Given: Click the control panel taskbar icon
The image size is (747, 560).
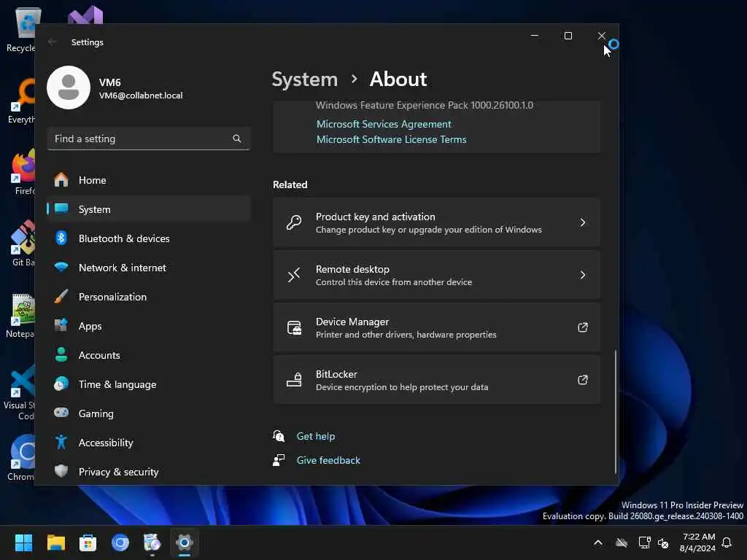Looking at the screenshot, I should tap(152, 542).
